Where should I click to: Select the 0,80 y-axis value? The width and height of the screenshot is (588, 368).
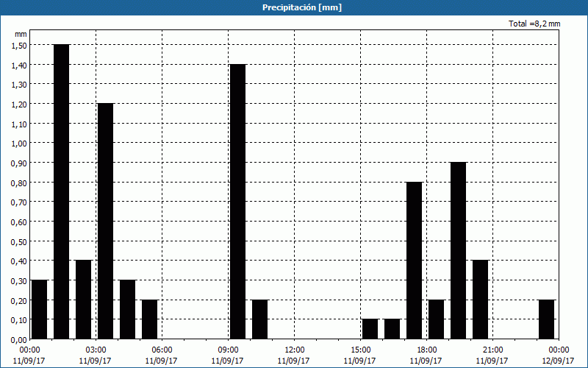point(19,183)
